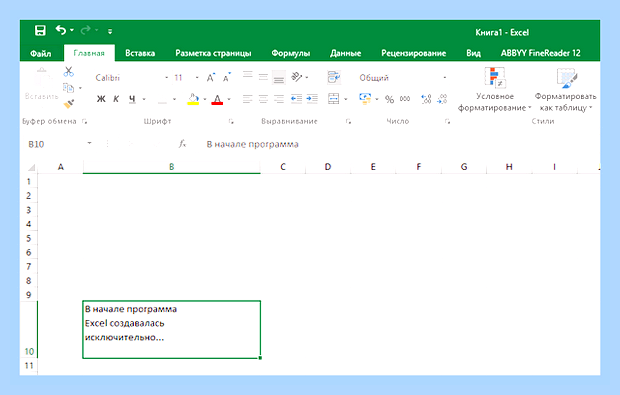Select column E header
620x395 pixels.
pos(373,167)
